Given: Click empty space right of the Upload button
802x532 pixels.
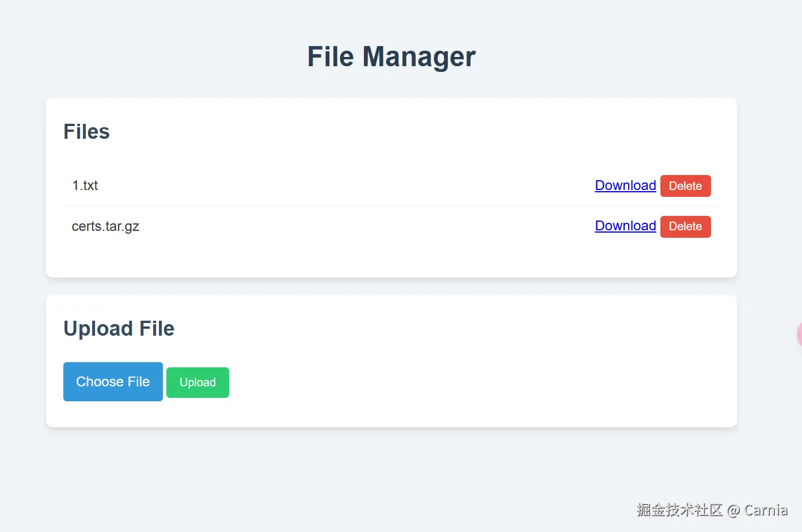Looking at the screenshot, I should [x=461, y=382].
